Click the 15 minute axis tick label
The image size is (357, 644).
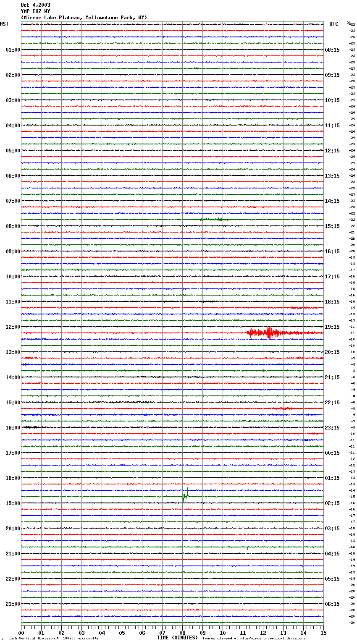[323, 633]
